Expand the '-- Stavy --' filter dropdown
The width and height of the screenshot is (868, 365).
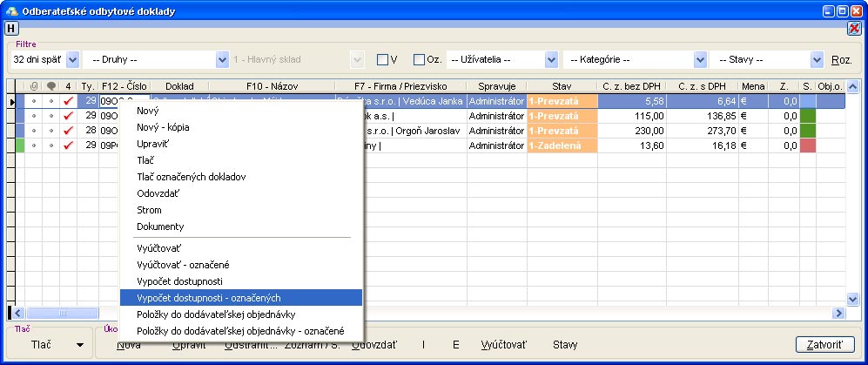(x=816, y=59)
